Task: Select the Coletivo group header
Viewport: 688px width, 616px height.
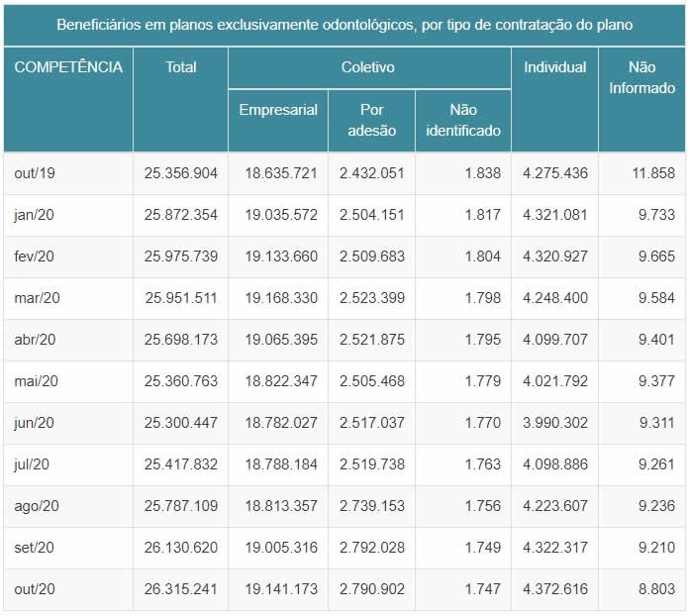Action: [369, 67]
